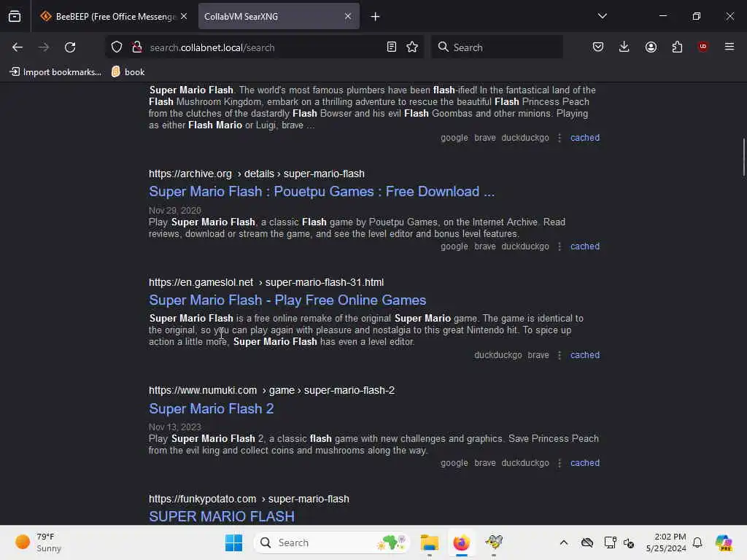Open clock showing 2:02 PM 5/25/2024
This screenshot has width=747, height=560.
point(666,542)
